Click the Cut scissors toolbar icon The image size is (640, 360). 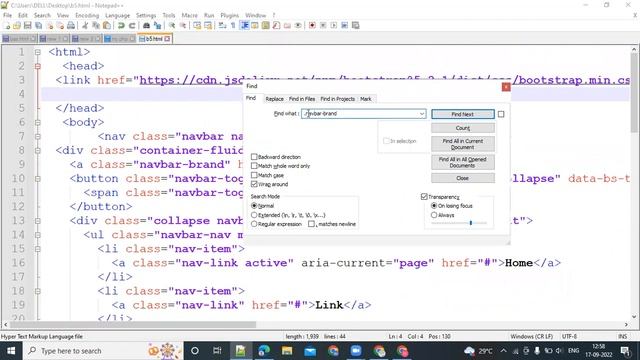click(x=85, y=25)
